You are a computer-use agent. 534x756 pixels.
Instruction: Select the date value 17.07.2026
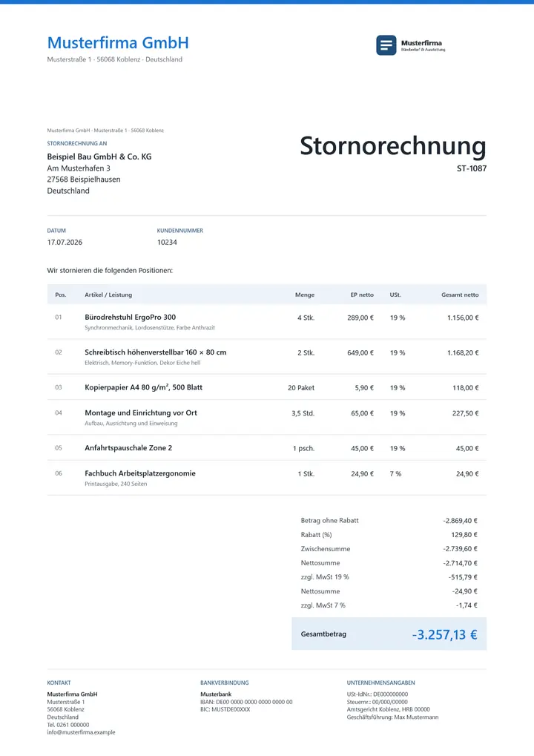(x=65, y=242)
